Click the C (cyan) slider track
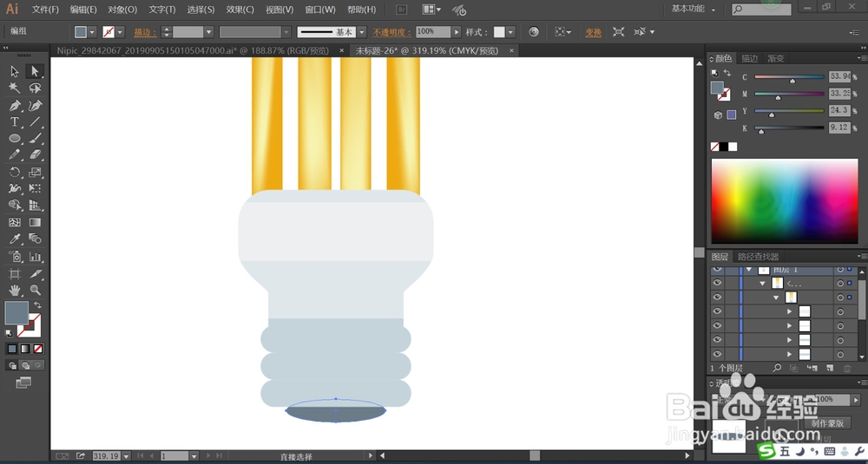This screenshot has width=868, height=464. click(x=789, y=77)
